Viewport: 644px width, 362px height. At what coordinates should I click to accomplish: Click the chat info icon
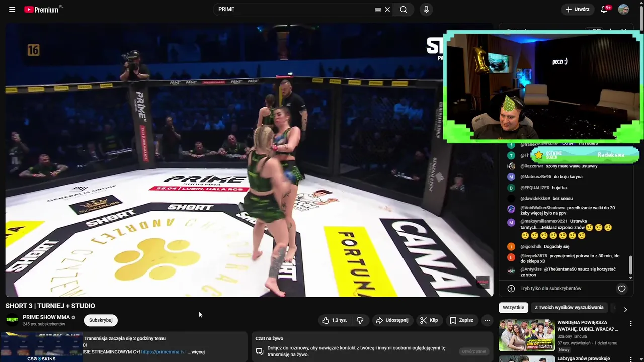(511, 289)
